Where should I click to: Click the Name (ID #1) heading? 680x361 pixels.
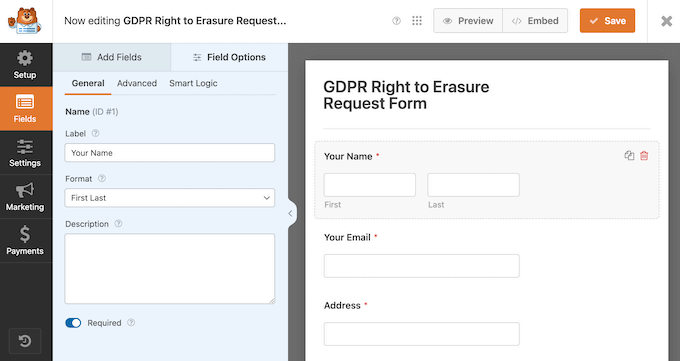(x=92, y=112)
